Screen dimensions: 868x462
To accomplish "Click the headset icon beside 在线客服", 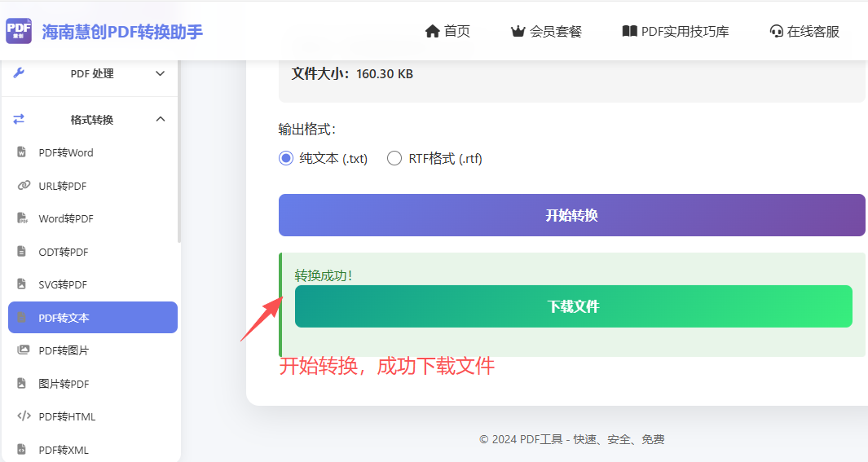I will pos(777,32).
